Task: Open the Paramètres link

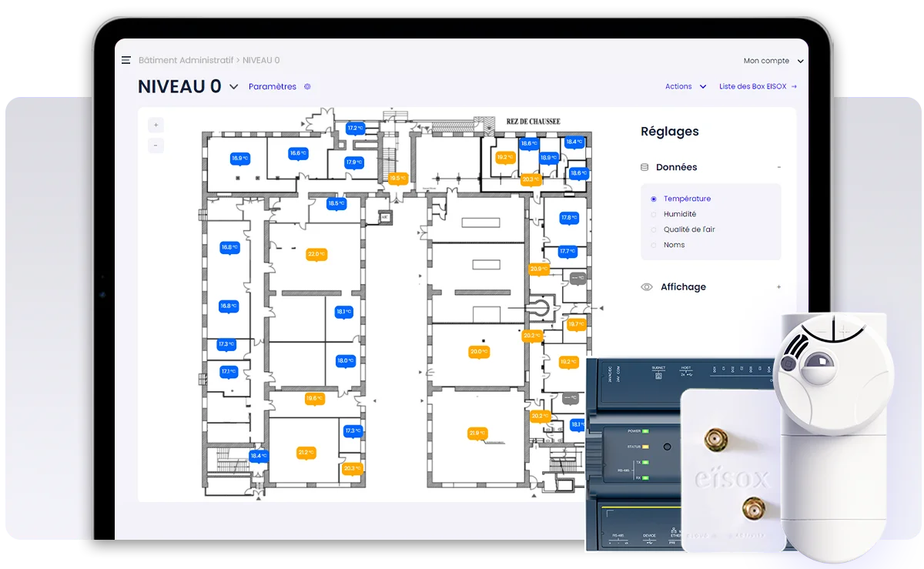Action: 273,87
